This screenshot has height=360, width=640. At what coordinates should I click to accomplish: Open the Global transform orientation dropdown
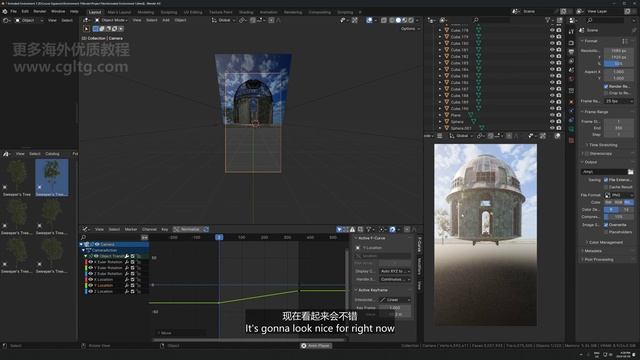pyautogui.click(x=223, y=20)
